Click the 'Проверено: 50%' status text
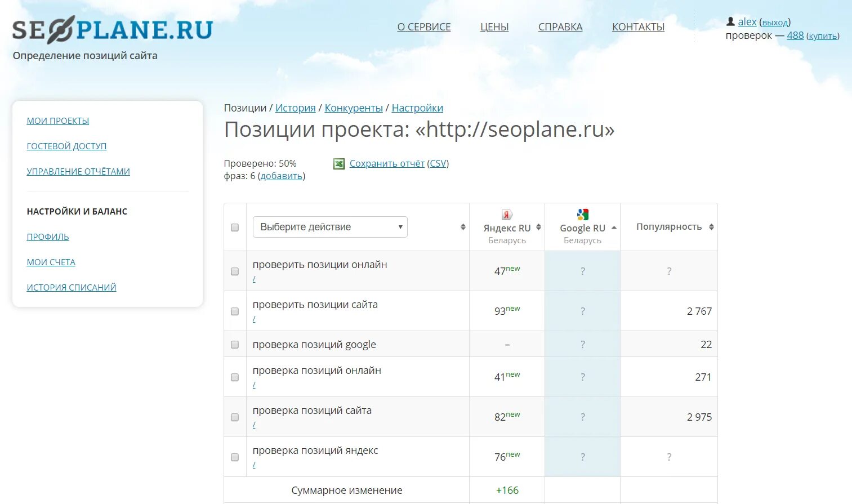 [260, 163]
